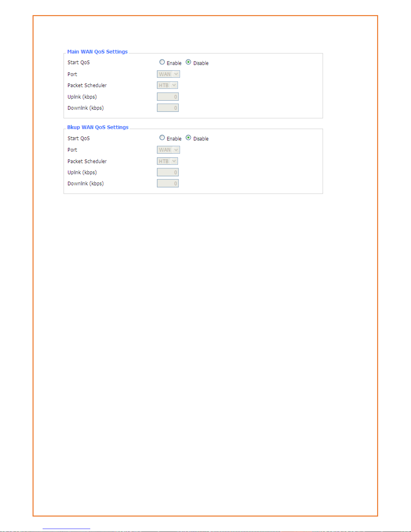
Task: Click Uplink (kbps) field in Bkup WAN QoS
Action: pos(168,172)
